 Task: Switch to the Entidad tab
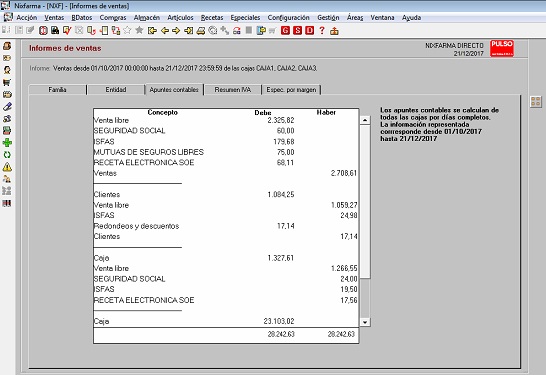116,89
